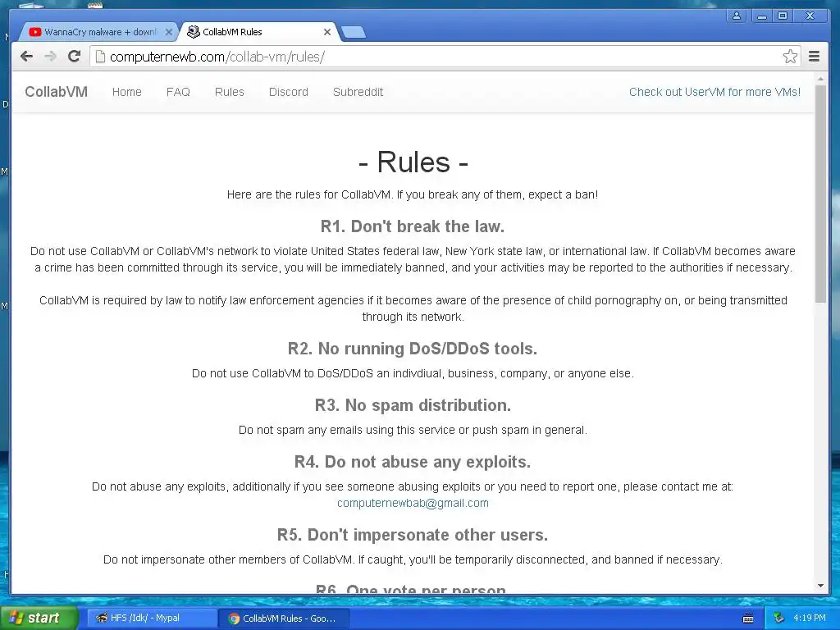Go to Home in the CollabVM navbar

point(127,92)
